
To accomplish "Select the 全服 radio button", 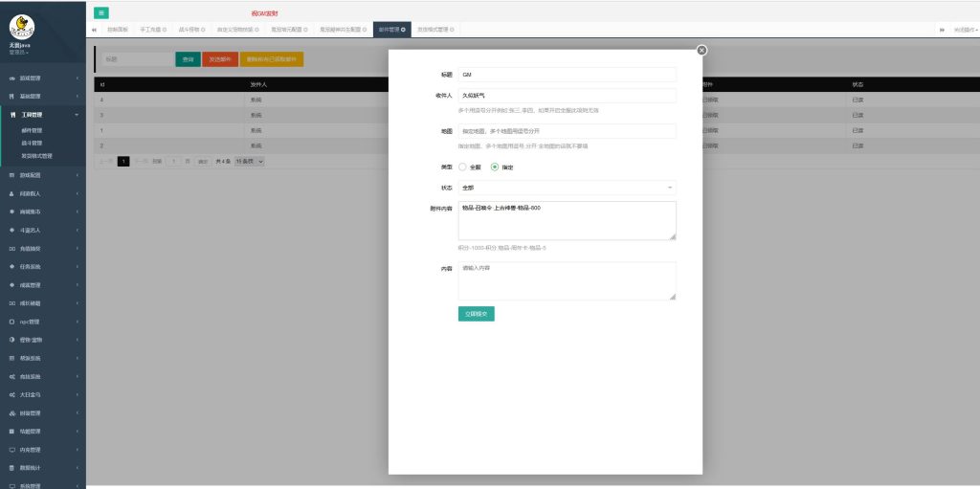I will tap(463, 167).
